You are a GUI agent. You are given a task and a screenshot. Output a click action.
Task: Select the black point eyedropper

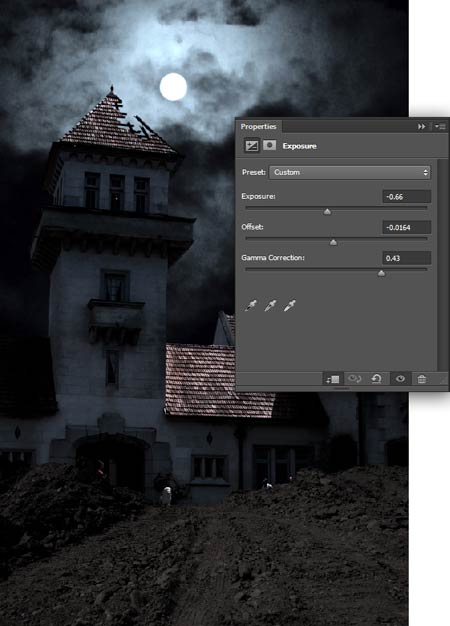coord(251,306)
